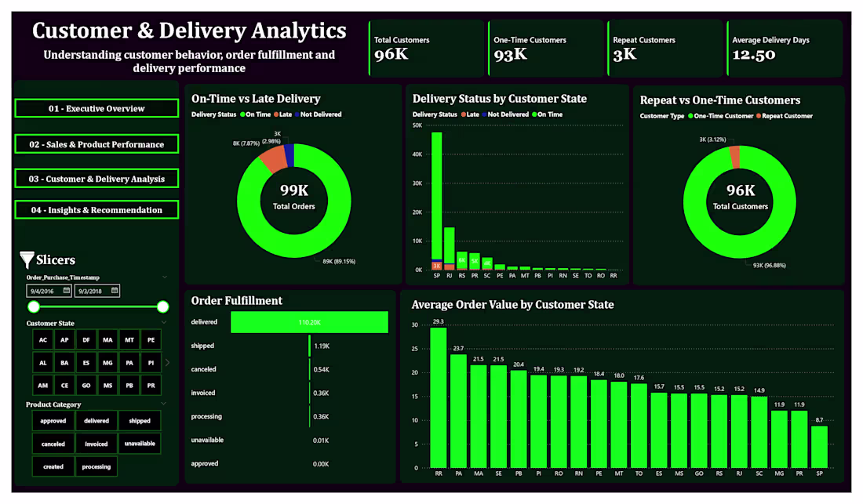Toggle the AM state slicer tile
863x504 pixels.
point(43,386)
